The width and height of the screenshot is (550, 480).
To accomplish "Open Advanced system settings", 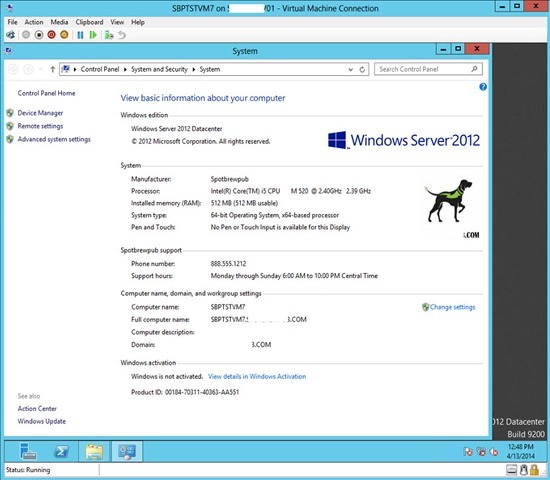I will point(54,139).
